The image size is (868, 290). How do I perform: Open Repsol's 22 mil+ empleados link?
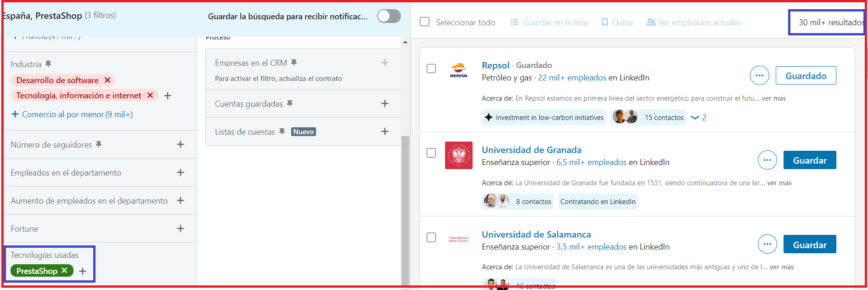(572, 78)
